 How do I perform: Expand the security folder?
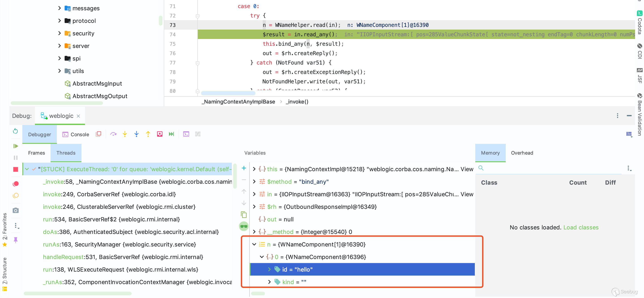click(60, 33)
